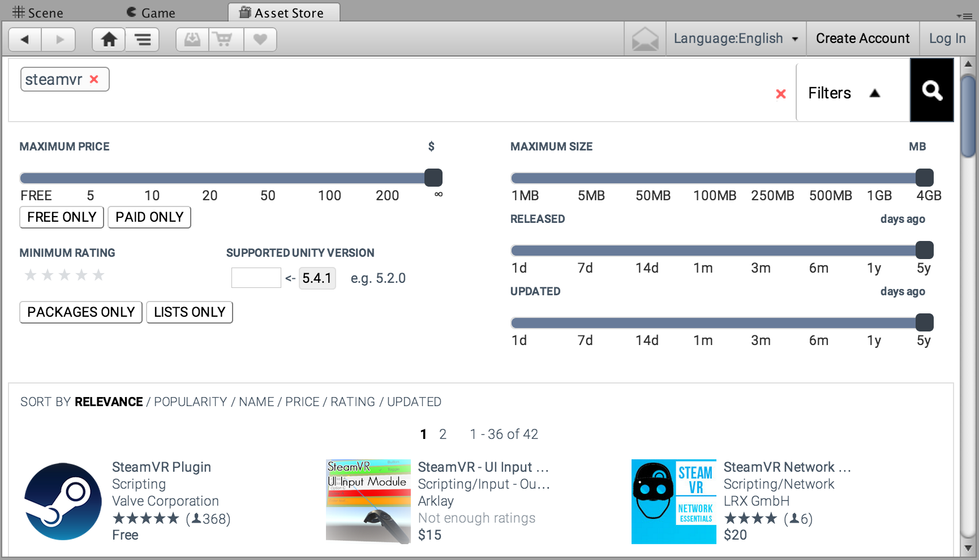Set minimum rating to one star
The width and height of the screenshot is (979, 560).
coord(31,275)
